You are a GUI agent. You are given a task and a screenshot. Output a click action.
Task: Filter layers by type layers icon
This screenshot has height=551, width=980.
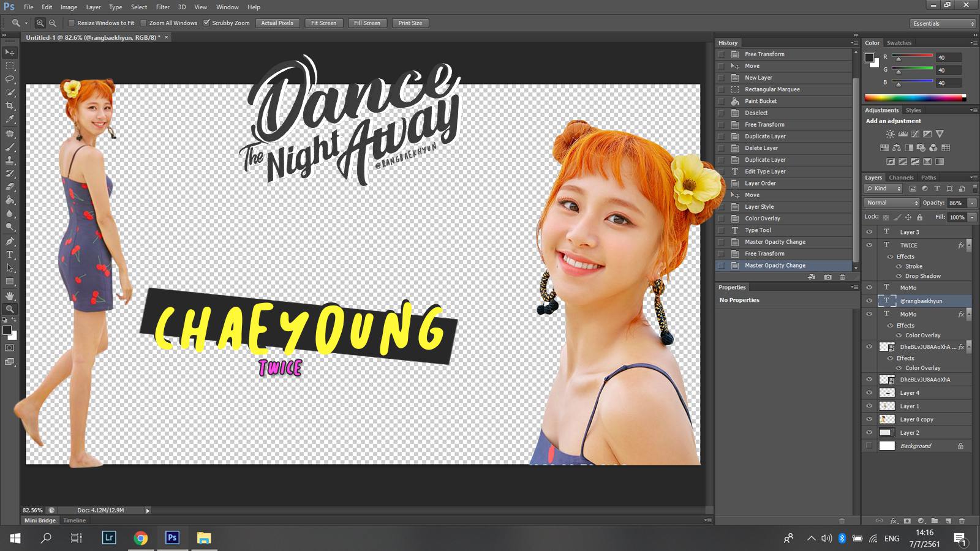point(937,189)
